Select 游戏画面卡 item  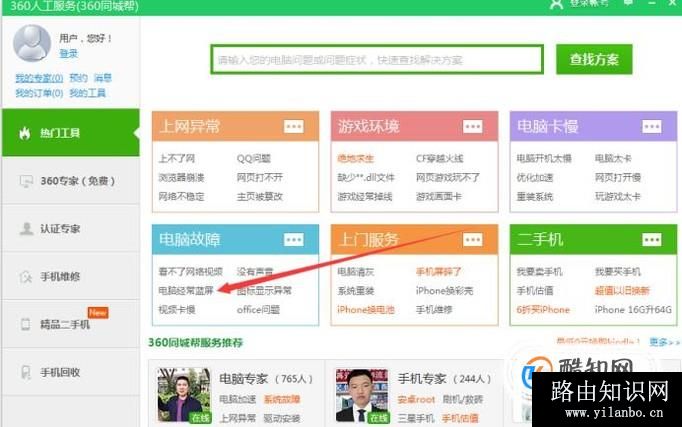438,197
